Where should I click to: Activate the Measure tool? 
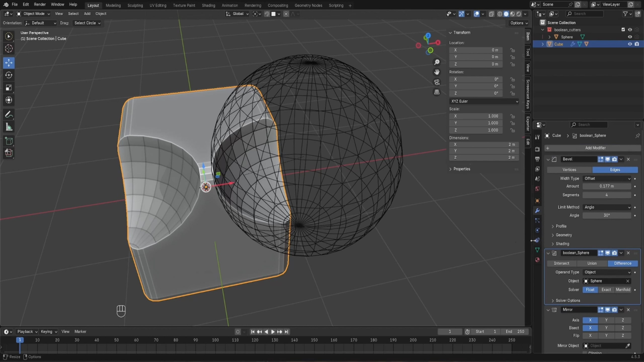point(9,127)
